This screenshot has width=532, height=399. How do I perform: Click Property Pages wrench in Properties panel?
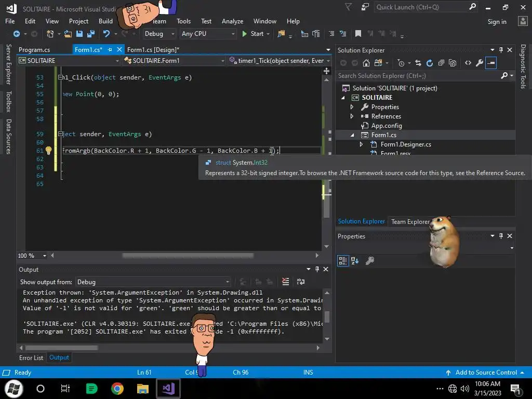tap(370, 261)
